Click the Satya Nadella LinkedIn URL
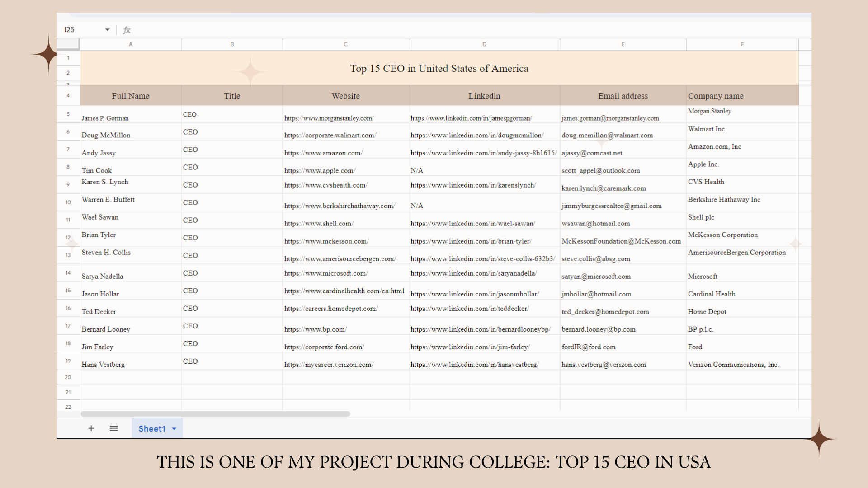The image size is (868, 488). (x=473, y=273)
